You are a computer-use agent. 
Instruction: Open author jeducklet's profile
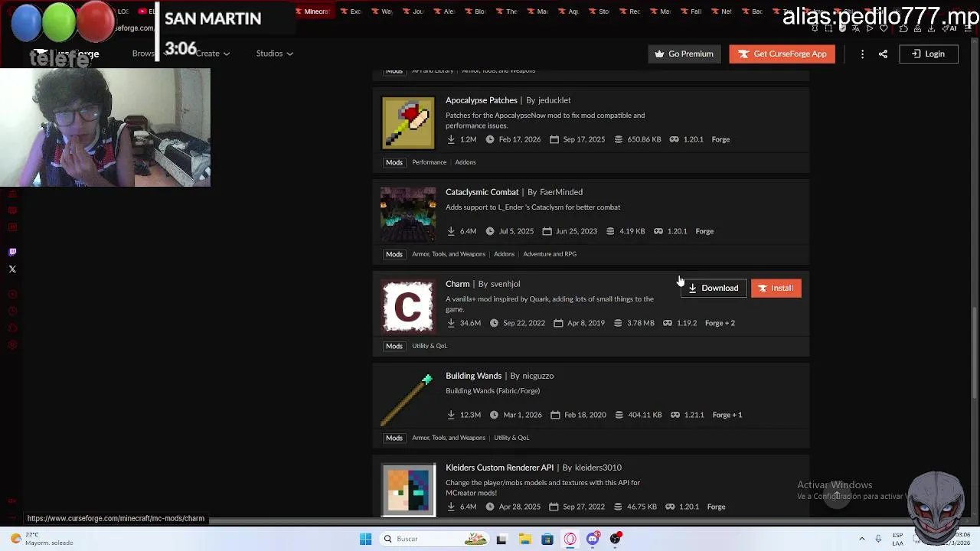554,100
